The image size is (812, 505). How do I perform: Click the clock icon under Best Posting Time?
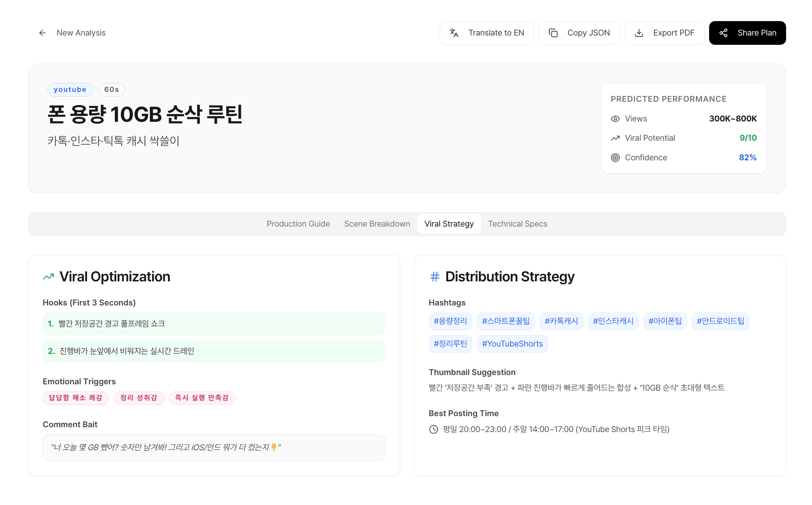click(433, 429)
